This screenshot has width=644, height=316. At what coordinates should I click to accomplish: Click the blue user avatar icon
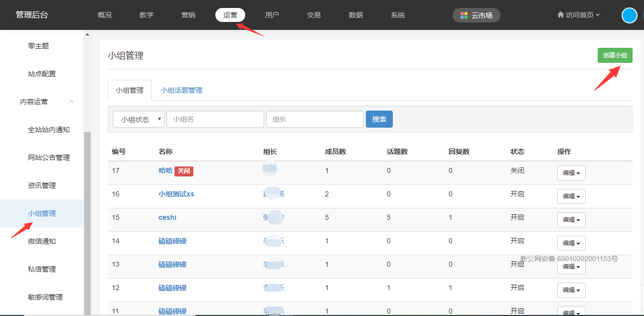click(629, 15)
